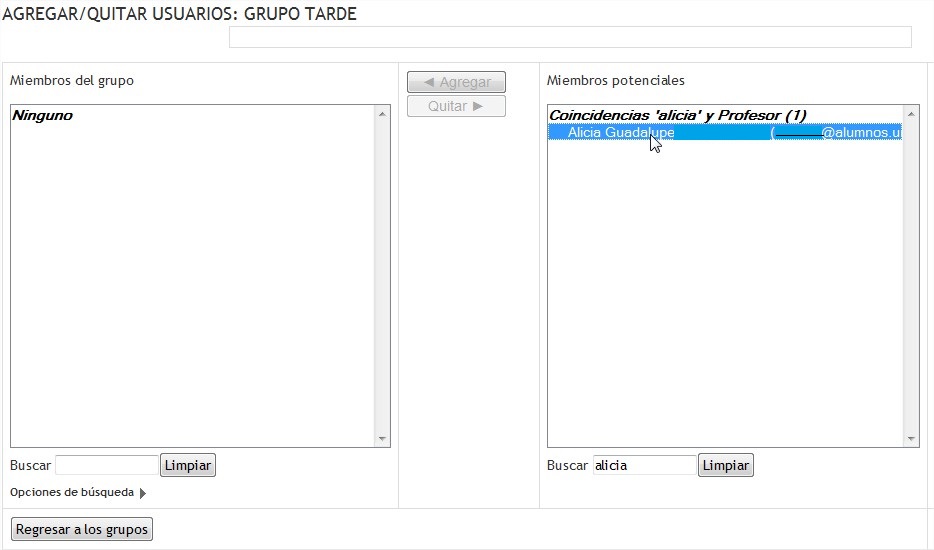Click the empty box below the page title

570,37
